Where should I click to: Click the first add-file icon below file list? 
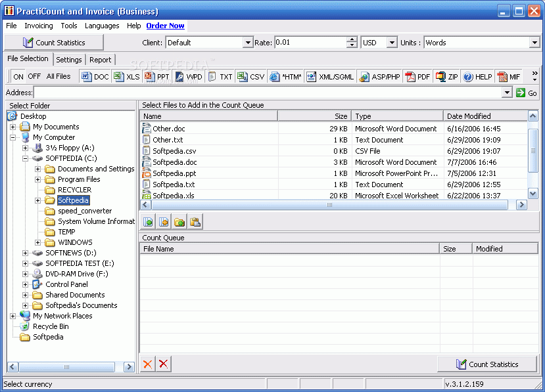pos(148,222)
